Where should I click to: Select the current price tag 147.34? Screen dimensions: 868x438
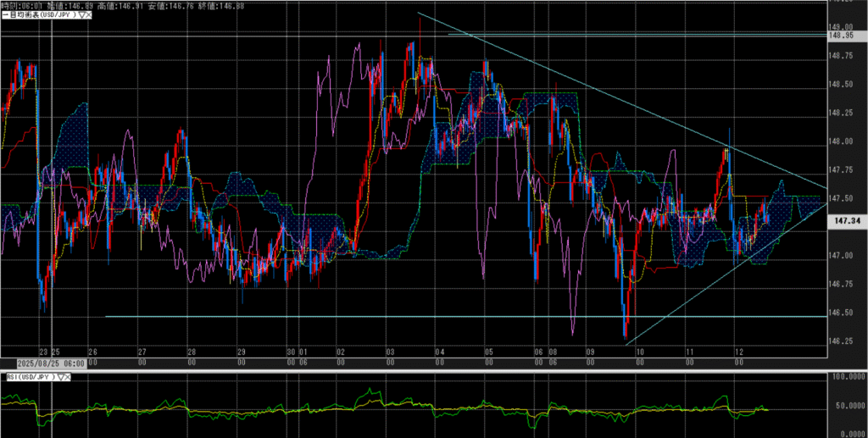[x=847, y=220]
